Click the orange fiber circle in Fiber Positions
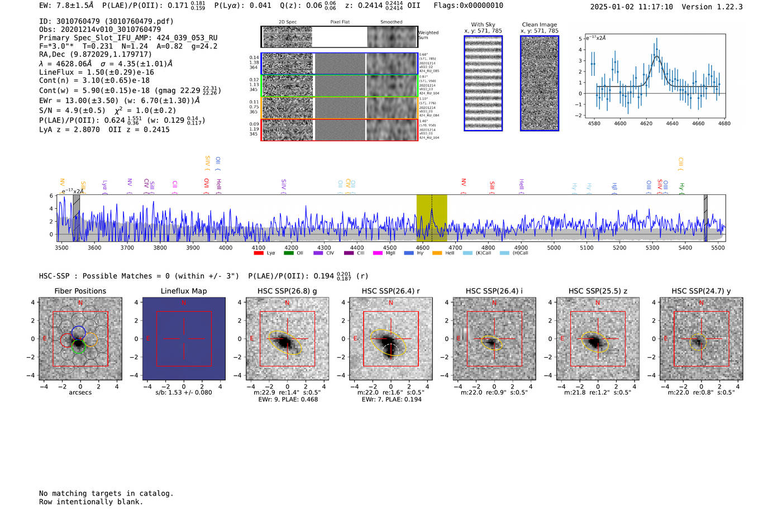Image resolution: width=782 pixels, height=532 pixels. (x=90, y=339)
